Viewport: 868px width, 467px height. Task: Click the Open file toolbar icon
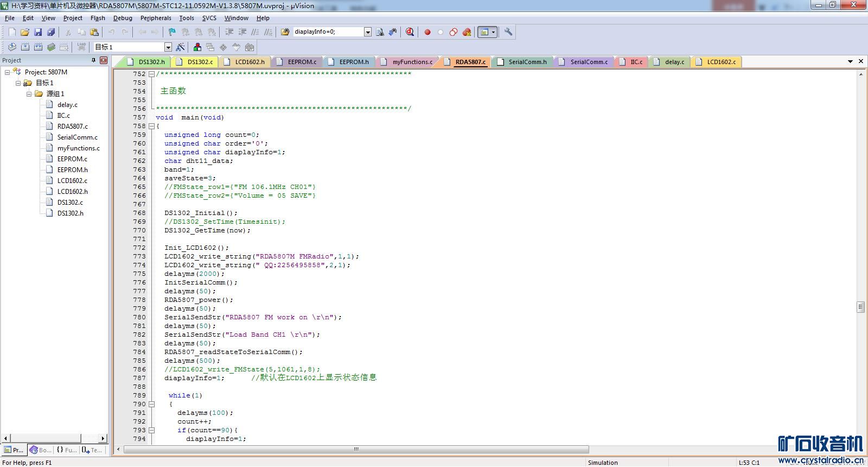coord(25,32)
